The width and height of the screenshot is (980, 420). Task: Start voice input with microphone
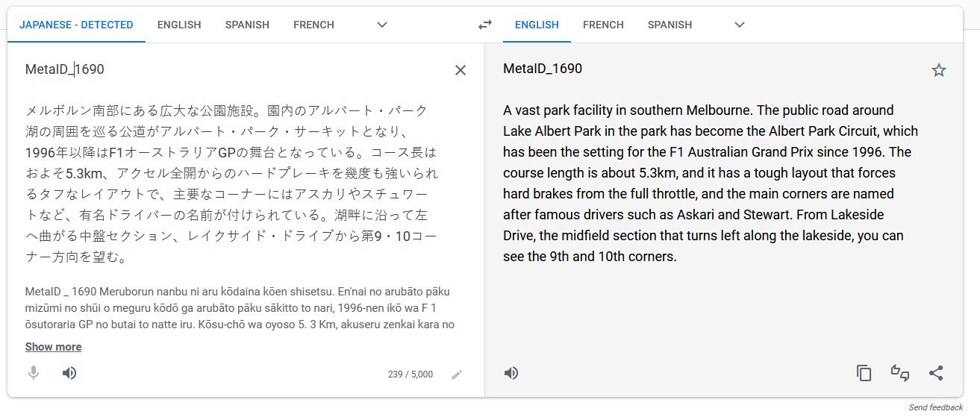[34, 373]
